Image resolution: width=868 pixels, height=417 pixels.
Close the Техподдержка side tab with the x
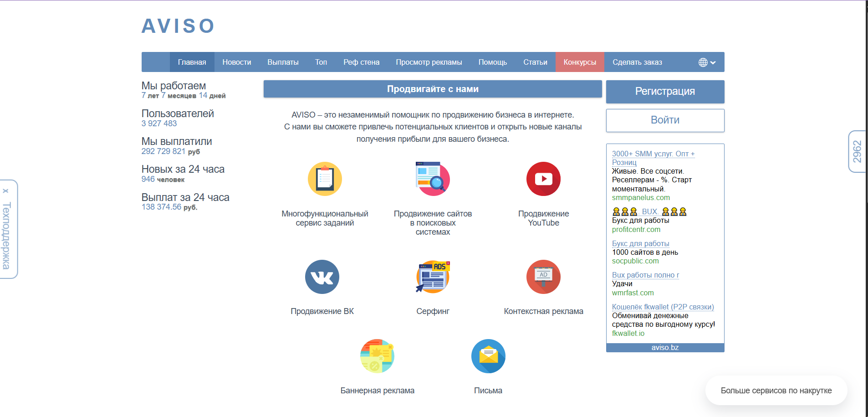tap(5, 191)
